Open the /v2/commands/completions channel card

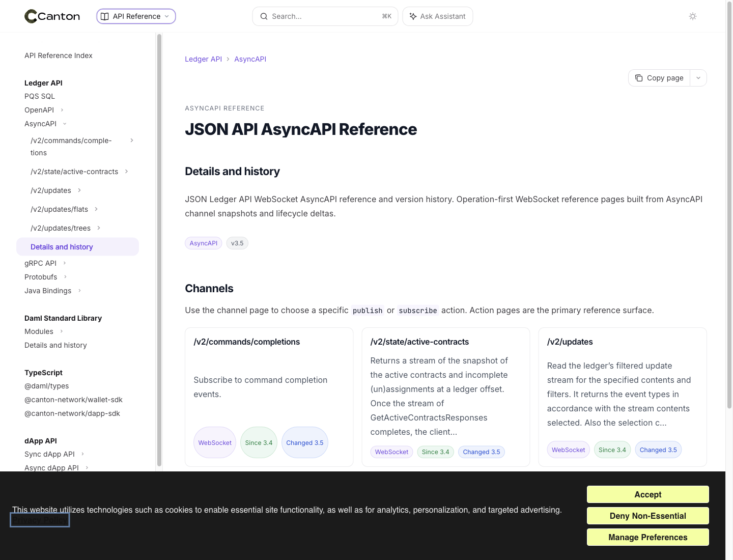click(269, 397)
